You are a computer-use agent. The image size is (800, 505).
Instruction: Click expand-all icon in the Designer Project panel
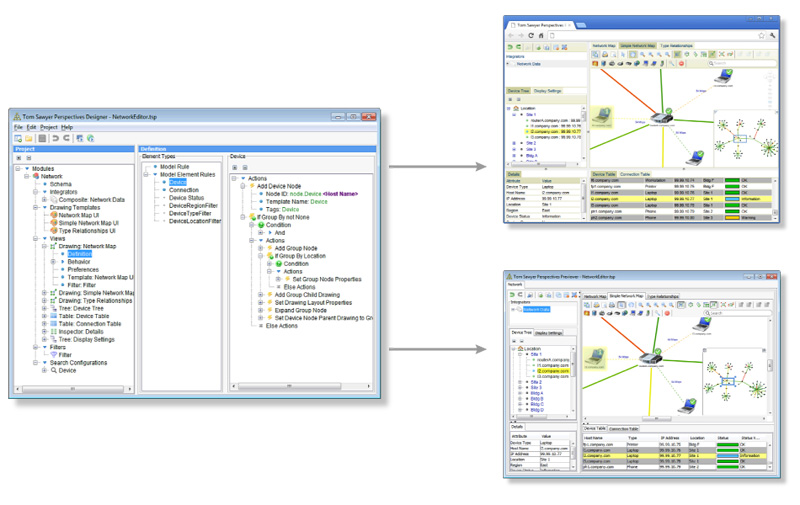pos(19,158)
